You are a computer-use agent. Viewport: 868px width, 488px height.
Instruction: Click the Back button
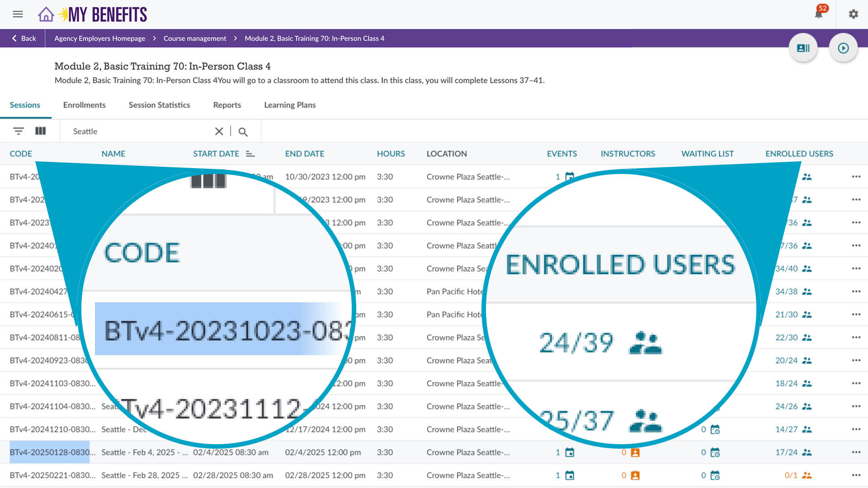24,38
